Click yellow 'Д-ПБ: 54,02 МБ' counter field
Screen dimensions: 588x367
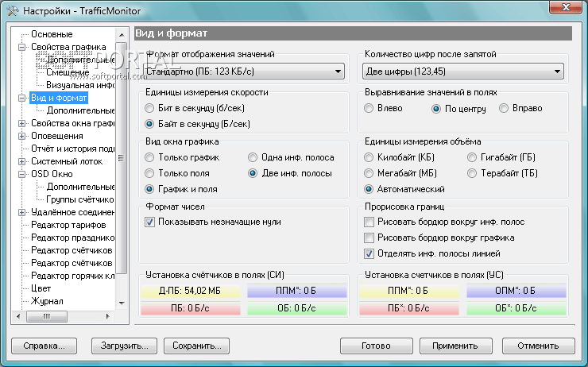point(191,291)
